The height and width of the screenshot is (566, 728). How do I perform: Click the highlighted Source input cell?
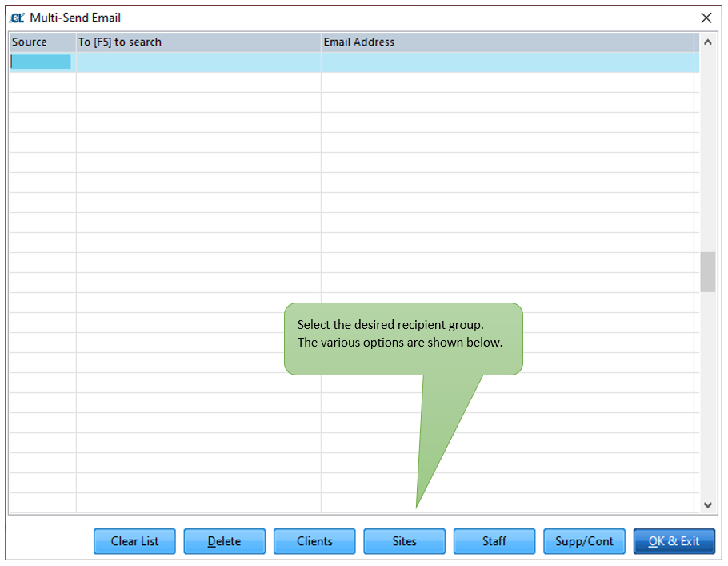point(40,62)
